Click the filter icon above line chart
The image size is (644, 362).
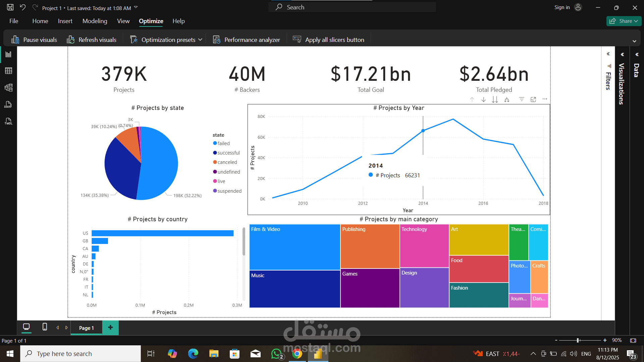(522, 99)
